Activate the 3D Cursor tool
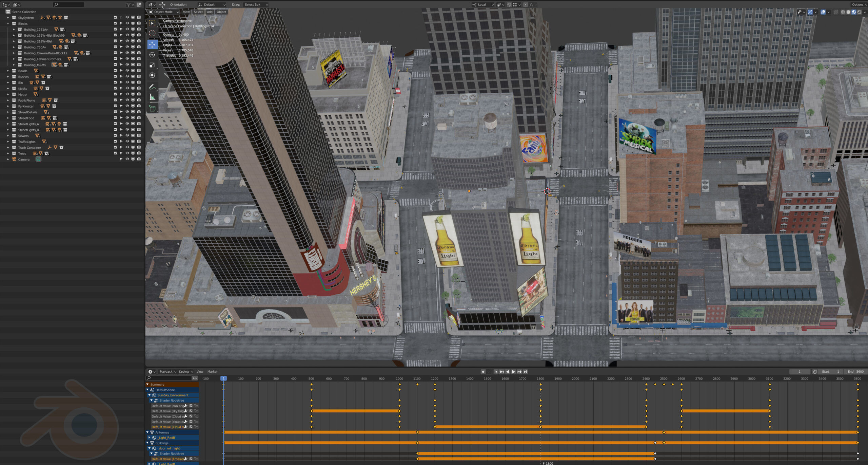868x465 pixels. click(x=152, y=33)
